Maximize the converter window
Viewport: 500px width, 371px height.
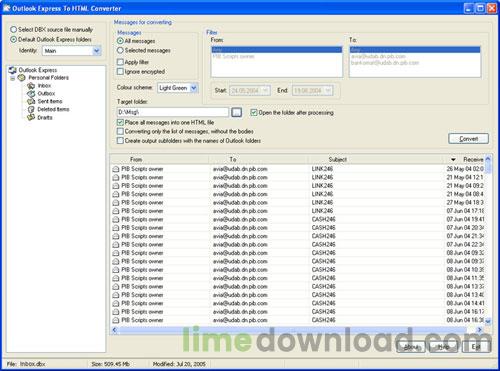tap(480, 8)
